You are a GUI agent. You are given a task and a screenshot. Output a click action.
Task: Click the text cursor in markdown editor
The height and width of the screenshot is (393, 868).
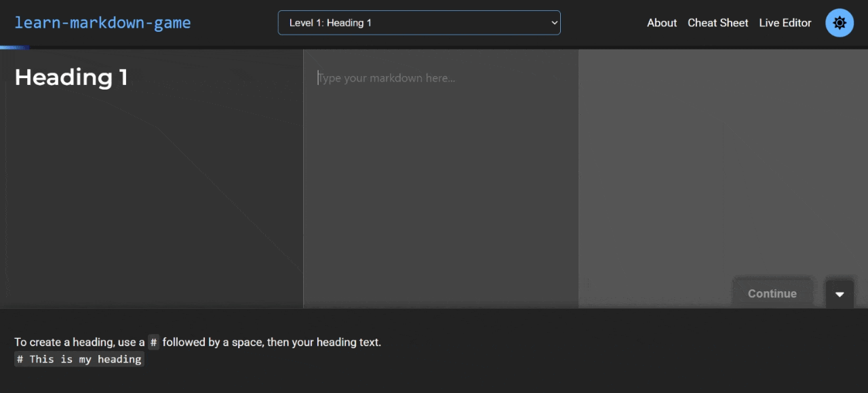pyautogui.click(x=319, y=77)
